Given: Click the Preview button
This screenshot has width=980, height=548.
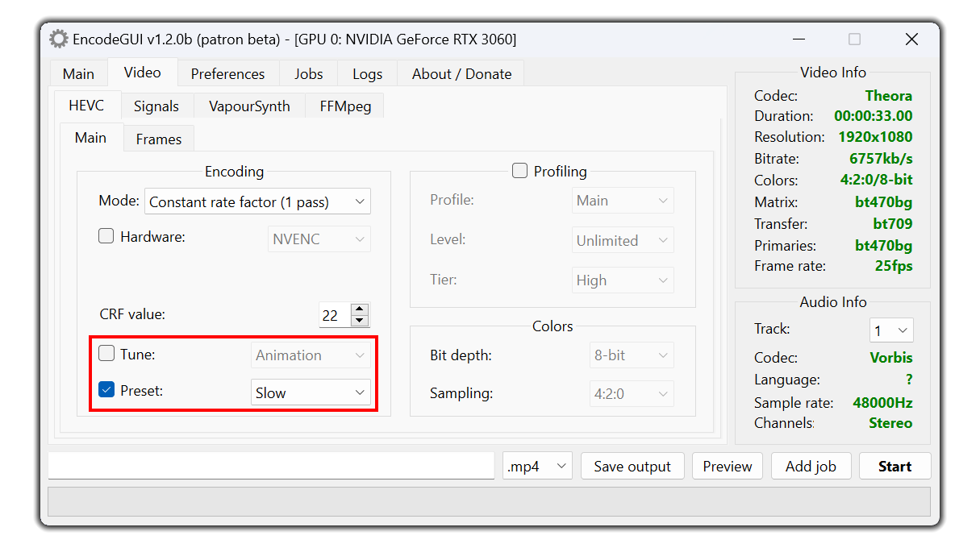Looking at the screenshot, I should [728, 466].
